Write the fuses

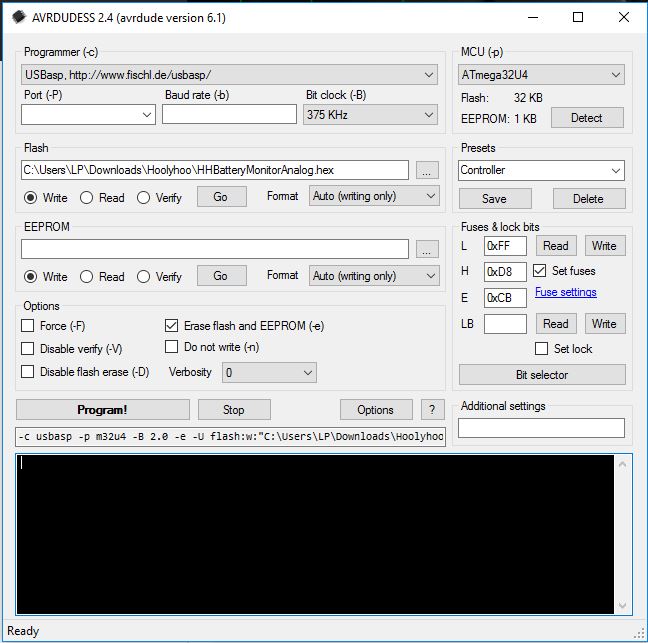605,246
